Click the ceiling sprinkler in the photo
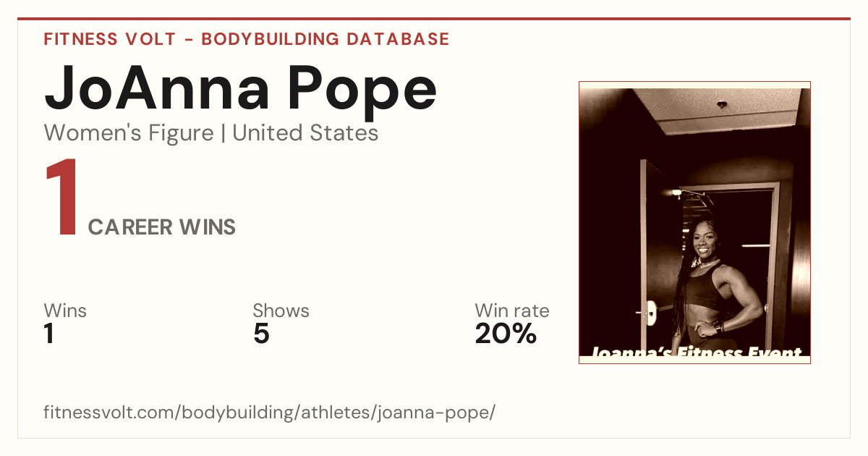The width and height of the screenshot is (868, 456). 721,104
